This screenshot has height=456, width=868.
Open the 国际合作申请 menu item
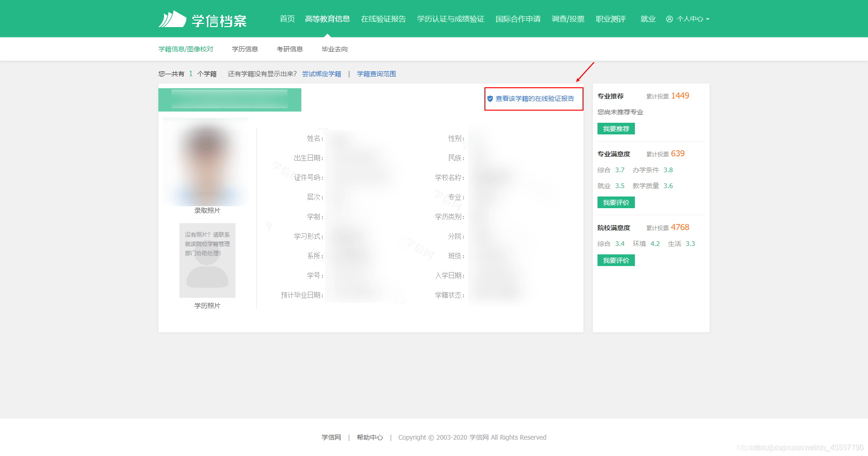518,19
